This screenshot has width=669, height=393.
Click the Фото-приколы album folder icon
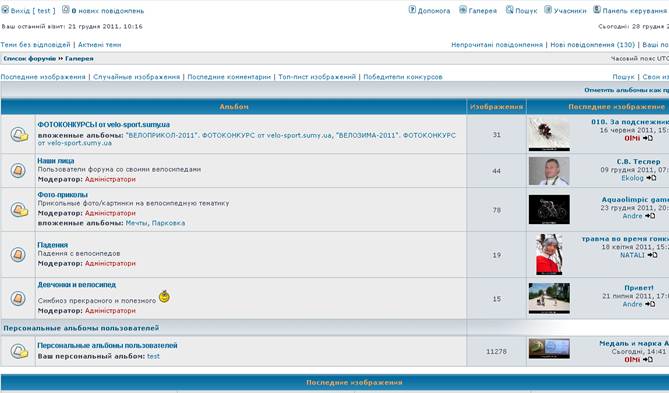click(x=19, y=210)
